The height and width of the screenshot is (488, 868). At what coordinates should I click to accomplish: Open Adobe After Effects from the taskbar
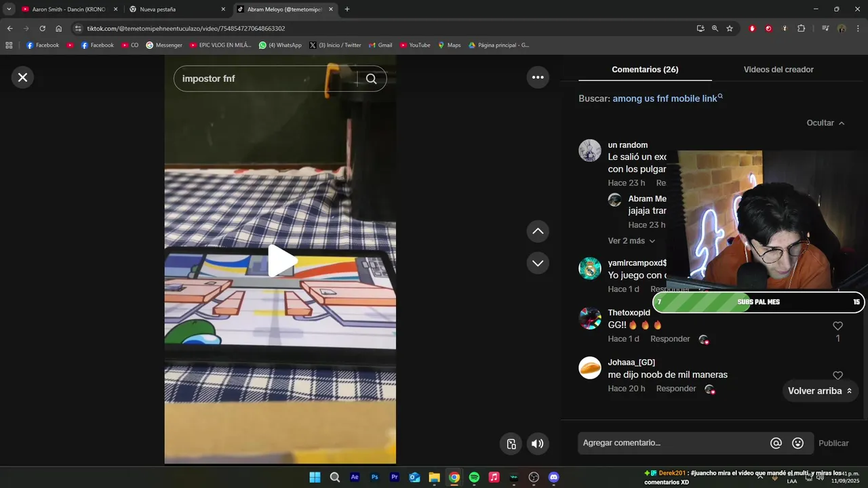[355, 477]
